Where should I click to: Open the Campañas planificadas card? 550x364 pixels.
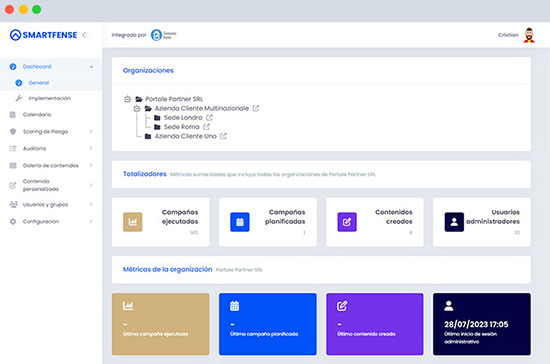(x=268, y=222)
